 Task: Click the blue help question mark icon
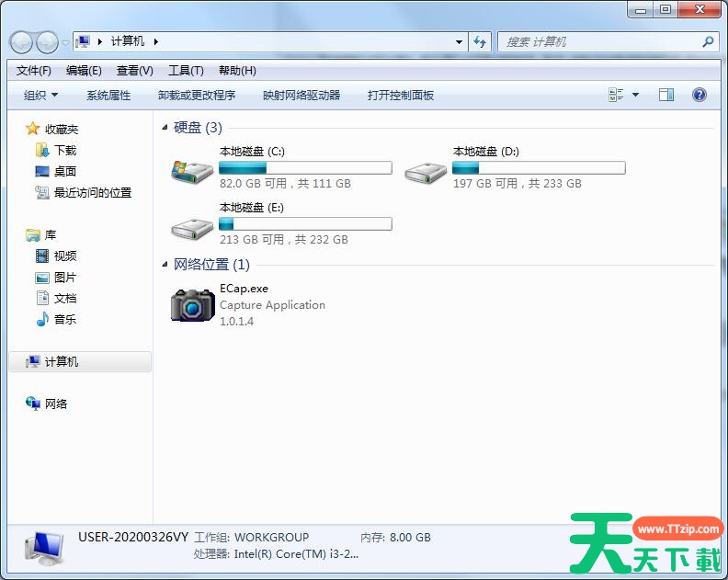pos(700,96)
